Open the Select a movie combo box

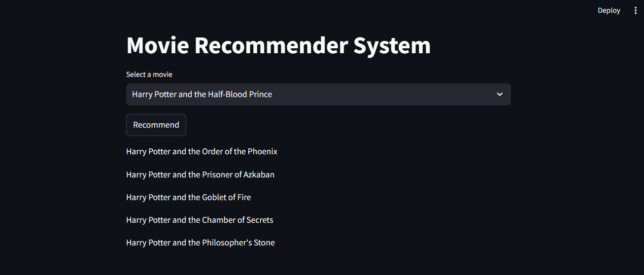[x=318, y=94]
